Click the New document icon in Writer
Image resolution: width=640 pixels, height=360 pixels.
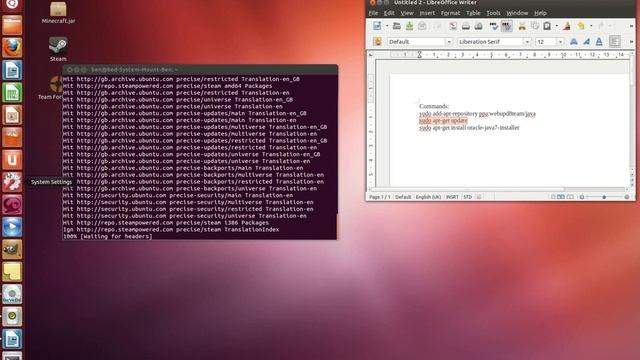[377, 26]
